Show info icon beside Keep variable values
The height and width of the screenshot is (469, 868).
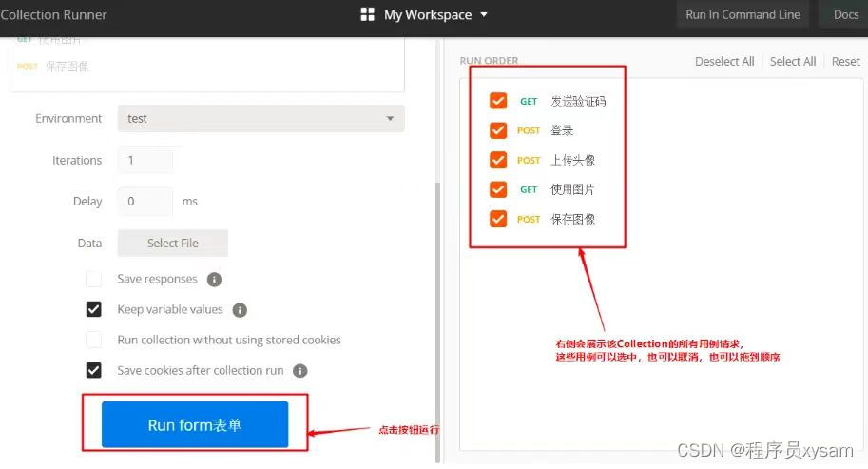click(x=240, y=310)
